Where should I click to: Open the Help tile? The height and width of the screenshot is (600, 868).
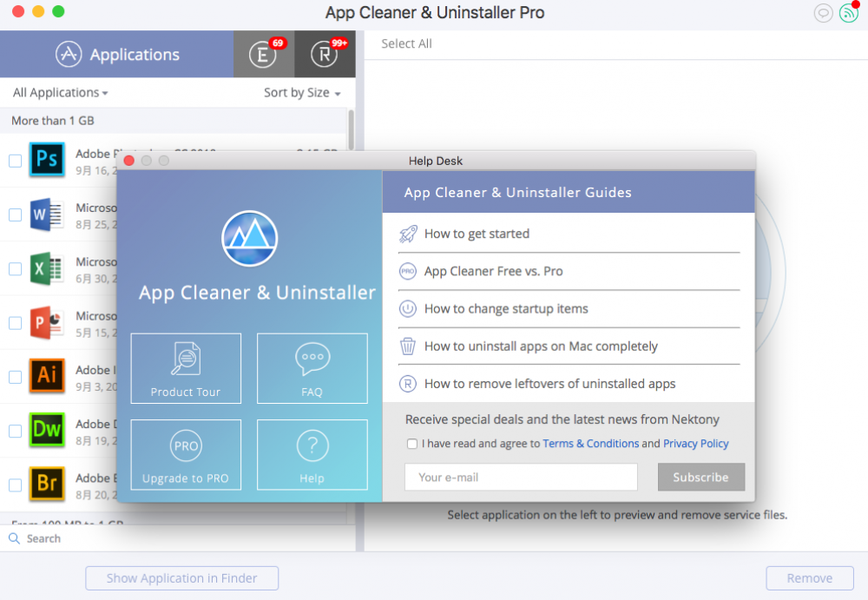[312, 455]
